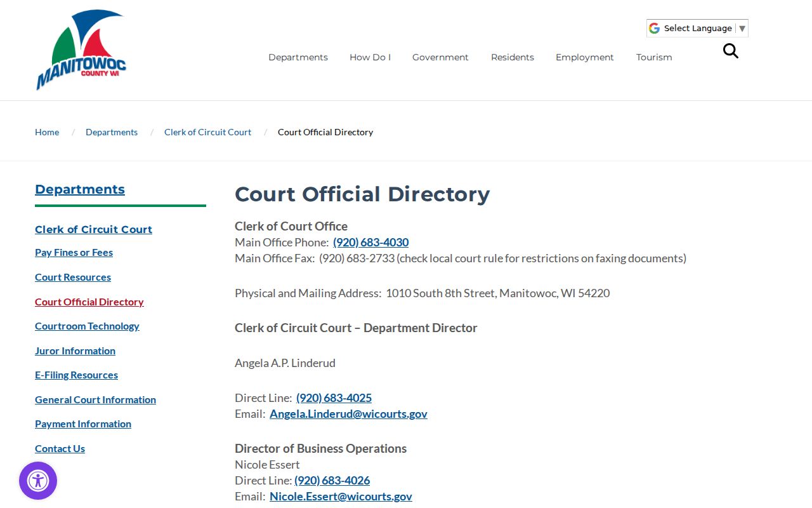Open the Departments sidebar heading link

80,189
